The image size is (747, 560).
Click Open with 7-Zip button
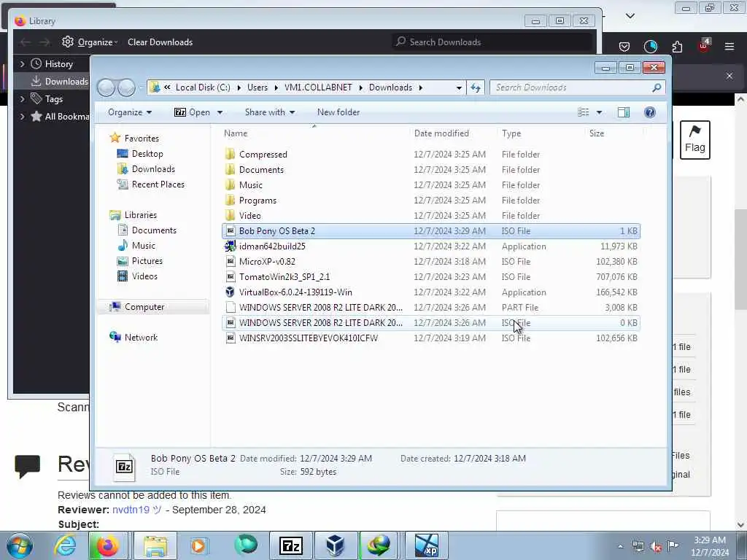[192, 112]
